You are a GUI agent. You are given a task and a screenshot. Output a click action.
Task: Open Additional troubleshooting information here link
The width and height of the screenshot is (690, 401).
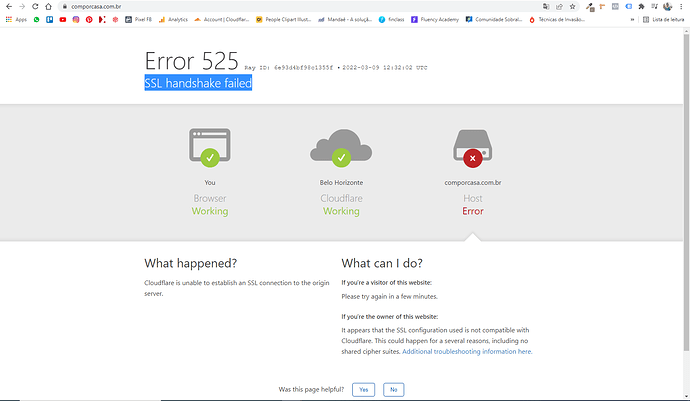click(x=467, y=351)
